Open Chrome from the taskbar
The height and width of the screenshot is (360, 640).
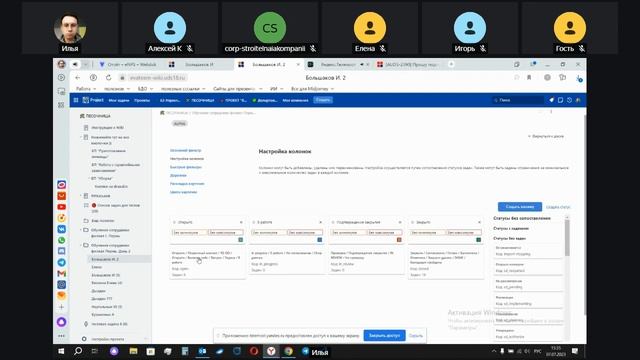(289, 351)
